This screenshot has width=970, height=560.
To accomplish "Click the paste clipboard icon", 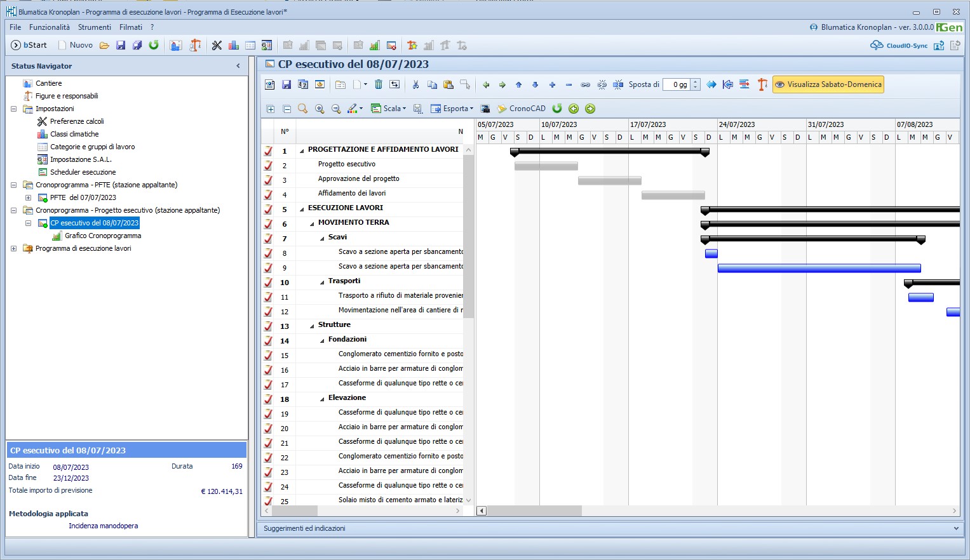I will [x=448, y=84].
